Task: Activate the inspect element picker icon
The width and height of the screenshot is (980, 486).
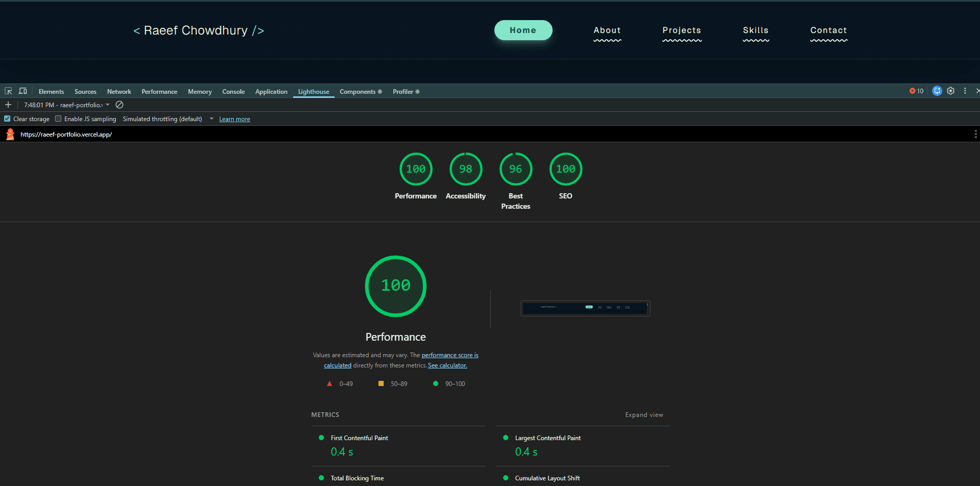Action: (x=8, y=91)
